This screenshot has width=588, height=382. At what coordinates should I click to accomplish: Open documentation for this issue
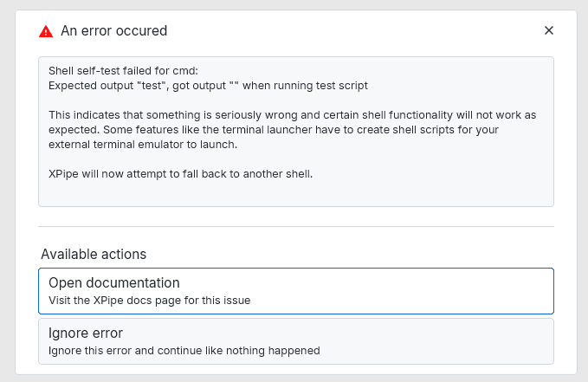pyautogui.click(x=114, y=283)
